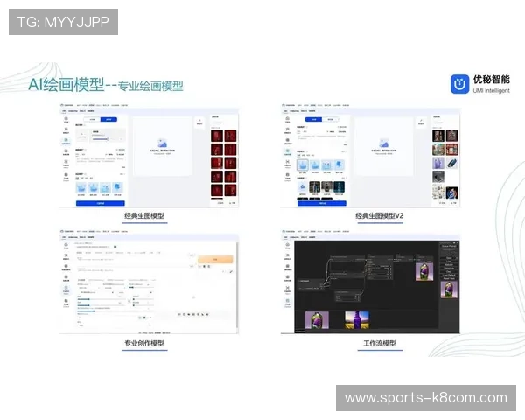This screenshot has height=420, width=525.
Task: Choose pin-shaped style thumbnail in 经典生图模型 screenshot
Action: 118,187
